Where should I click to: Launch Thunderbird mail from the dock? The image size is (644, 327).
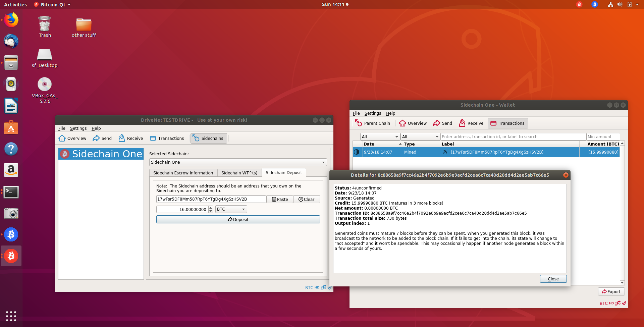11,41
